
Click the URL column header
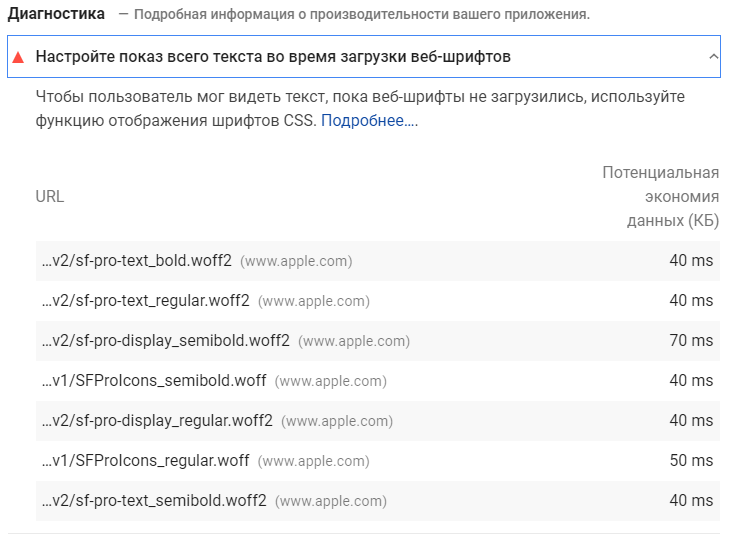click(x=50, y=196)
